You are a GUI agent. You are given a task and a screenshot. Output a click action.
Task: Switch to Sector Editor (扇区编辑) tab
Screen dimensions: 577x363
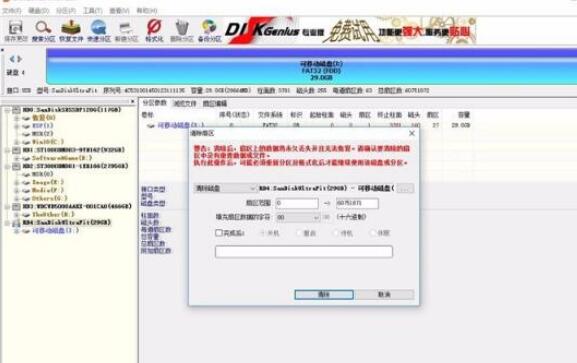215,103
